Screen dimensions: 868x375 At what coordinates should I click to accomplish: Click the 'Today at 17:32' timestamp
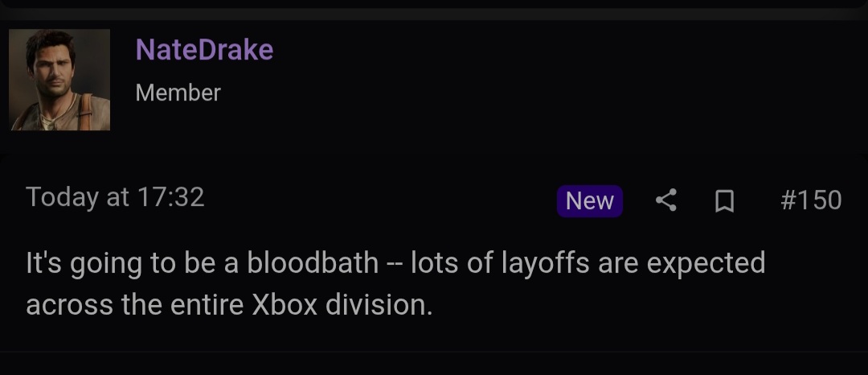click(x=115, y=197)
